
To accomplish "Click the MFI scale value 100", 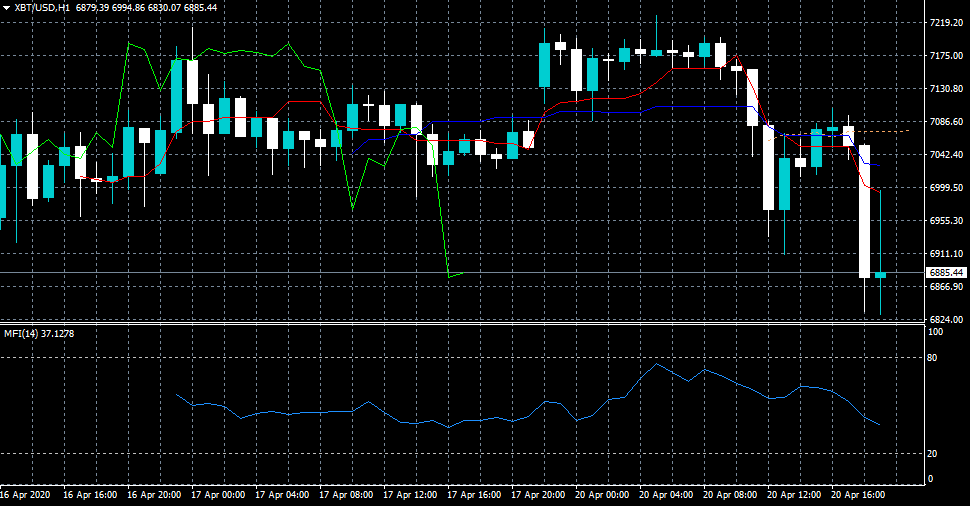I will [x=935, y=332].
